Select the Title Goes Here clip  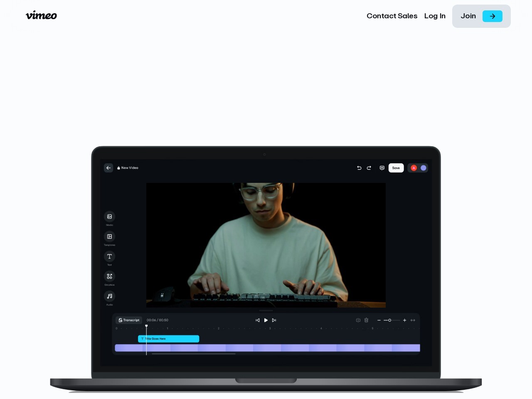(168, 339)
